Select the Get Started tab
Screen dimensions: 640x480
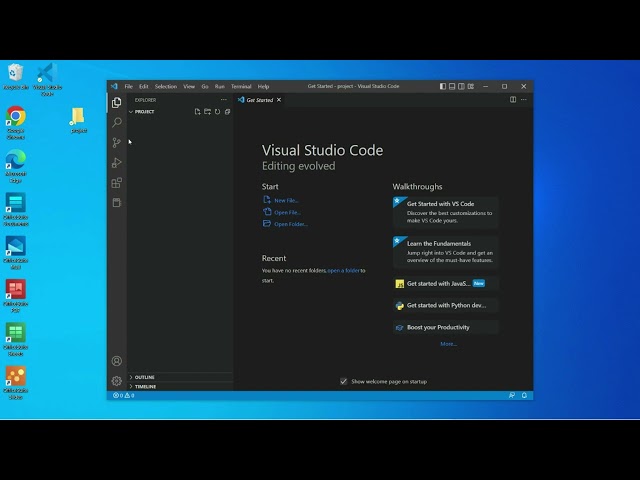(x=260, y=100)
